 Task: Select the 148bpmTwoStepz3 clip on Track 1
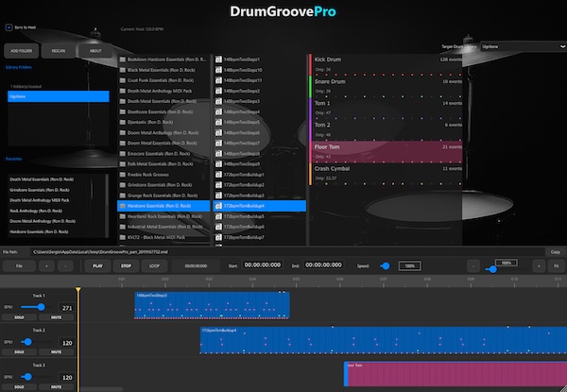[212, 305]
